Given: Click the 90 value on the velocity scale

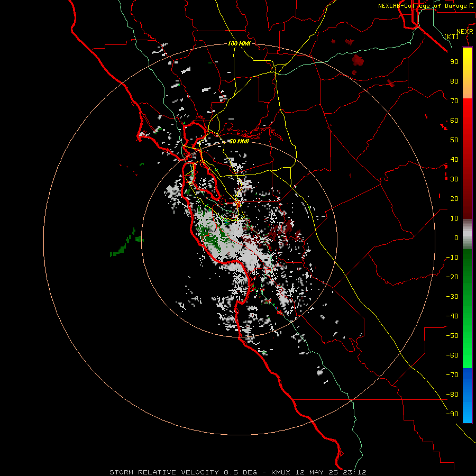Looking at the screenshot, I should click(x=454, y=62).
